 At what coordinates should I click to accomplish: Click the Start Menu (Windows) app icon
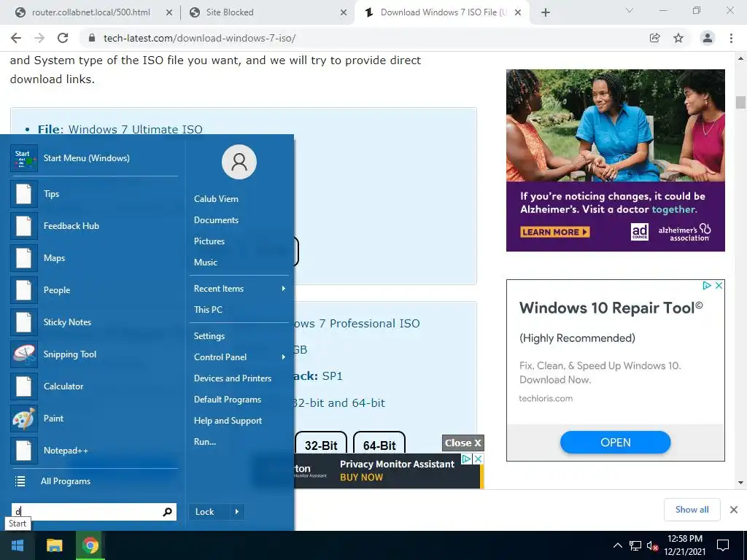[x=24, y=158]
